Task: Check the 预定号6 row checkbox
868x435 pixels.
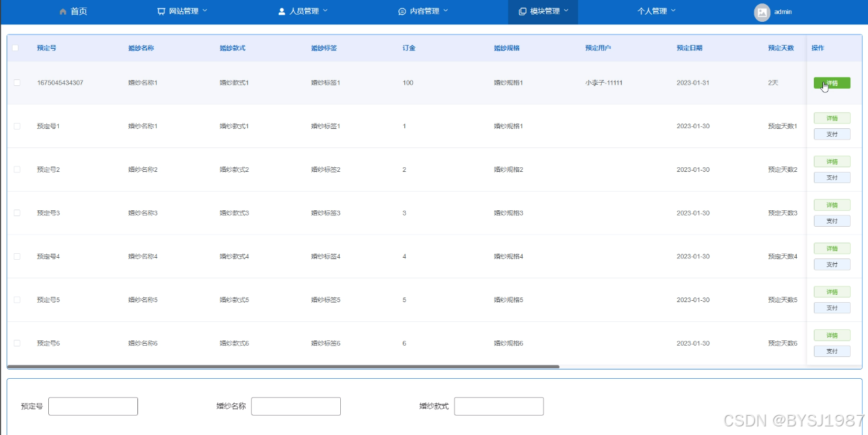Action: pyautogui.click(x=17, y=343)
